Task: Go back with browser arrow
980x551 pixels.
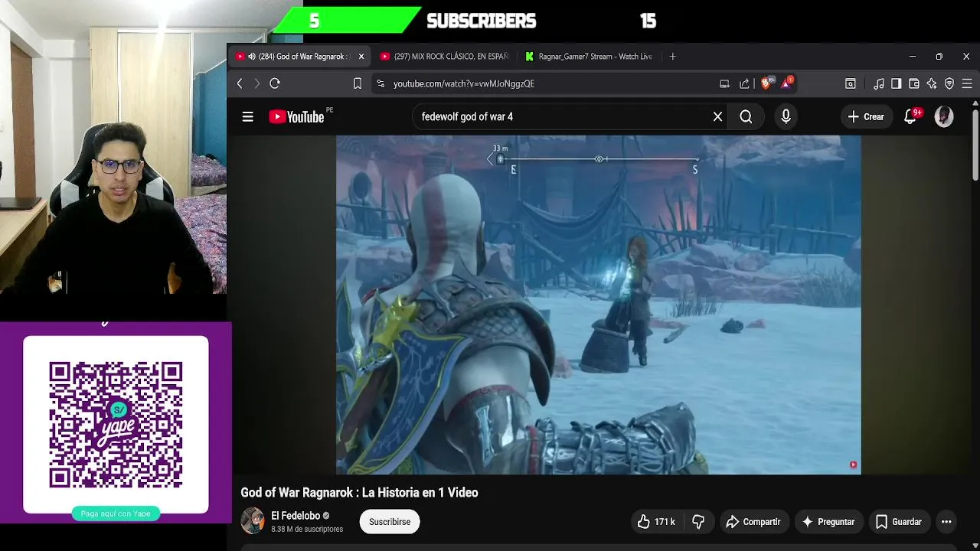Action: 240,83
